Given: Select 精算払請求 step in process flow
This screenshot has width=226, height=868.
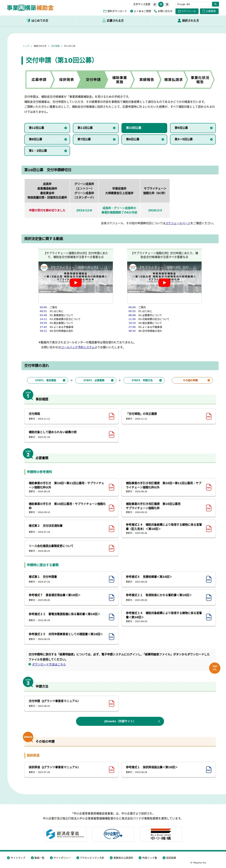Looking at the screenshot, I should [x=173, y=80].
